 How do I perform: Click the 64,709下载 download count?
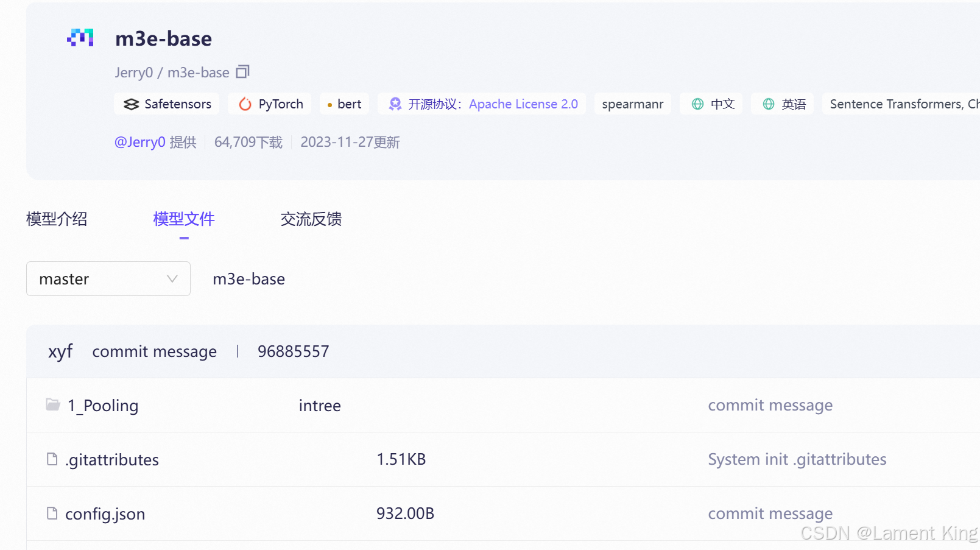(249, 142)
